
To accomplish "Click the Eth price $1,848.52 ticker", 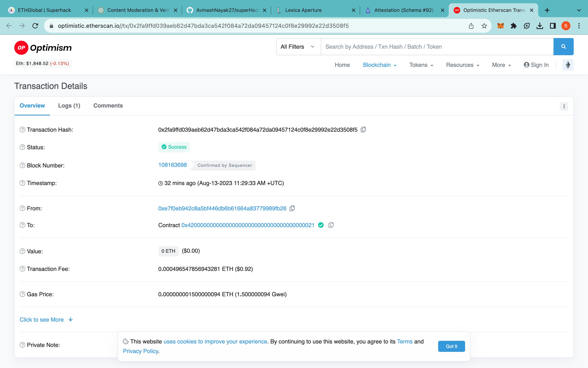I will click(42, 64).
